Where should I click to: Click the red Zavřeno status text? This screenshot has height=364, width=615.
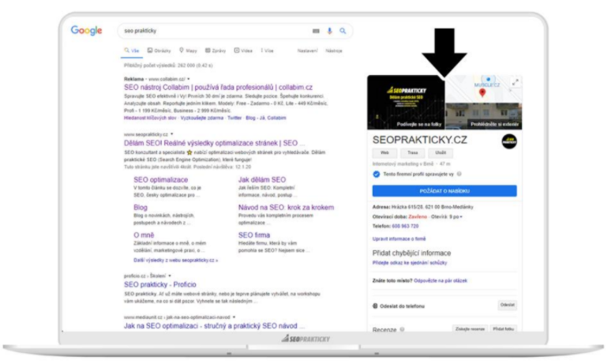pyautogui.click(x=418, y=217)
